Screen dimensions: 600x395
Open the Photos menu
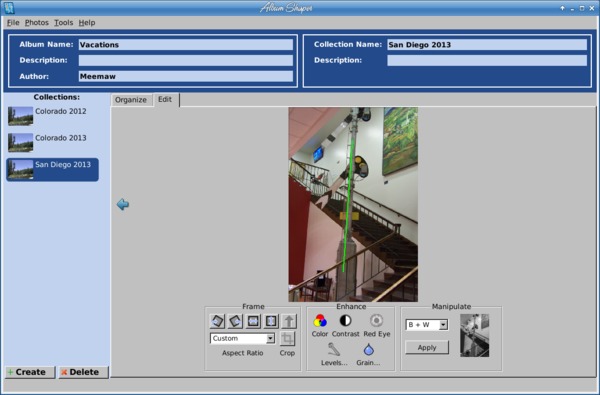point(37,23)
